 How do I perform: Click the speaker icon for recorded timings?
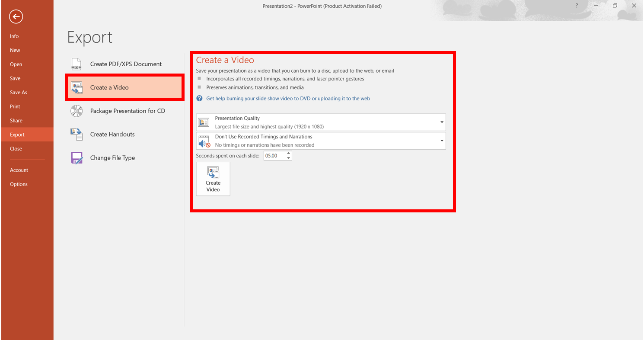click(x=204, y=141)
